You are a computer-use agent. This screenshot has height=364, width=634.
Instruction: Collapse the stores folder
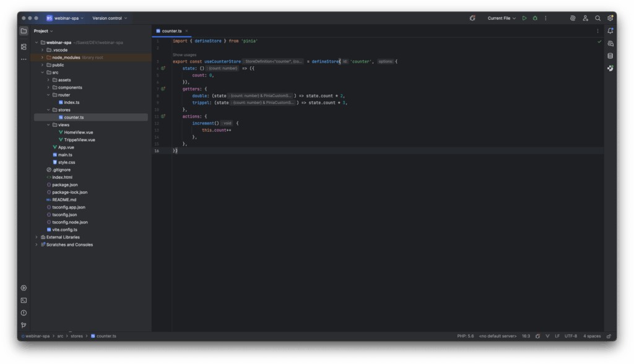[48, 110]
